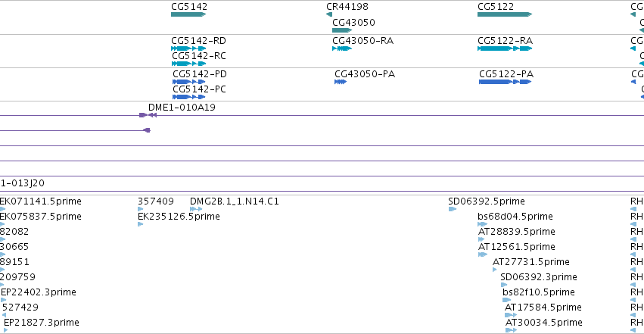The height and width of the screenshot is (334, 644).
Task: Select the CG5122-RA transcript glyph
Action: pos(505,48)
